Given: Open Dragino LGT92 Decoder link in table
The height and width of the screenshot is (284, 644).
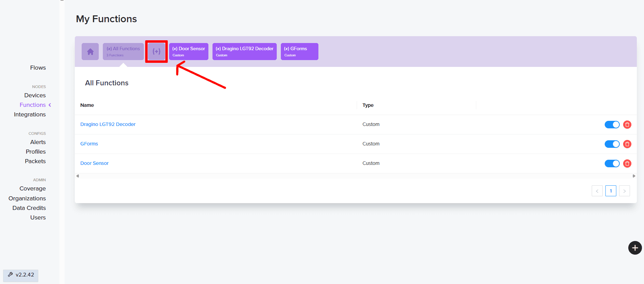Looking at the screenshot, I should 108,124.
